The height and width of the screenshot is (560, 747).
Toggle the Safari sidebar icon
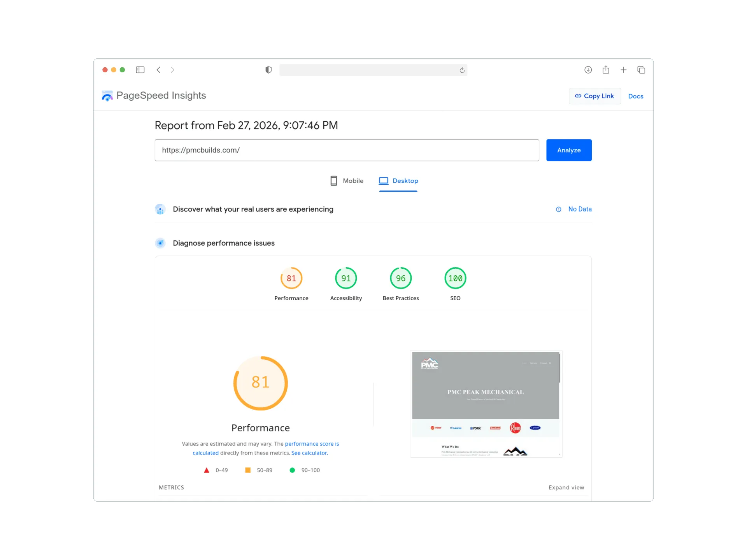[x=140, y=70]
